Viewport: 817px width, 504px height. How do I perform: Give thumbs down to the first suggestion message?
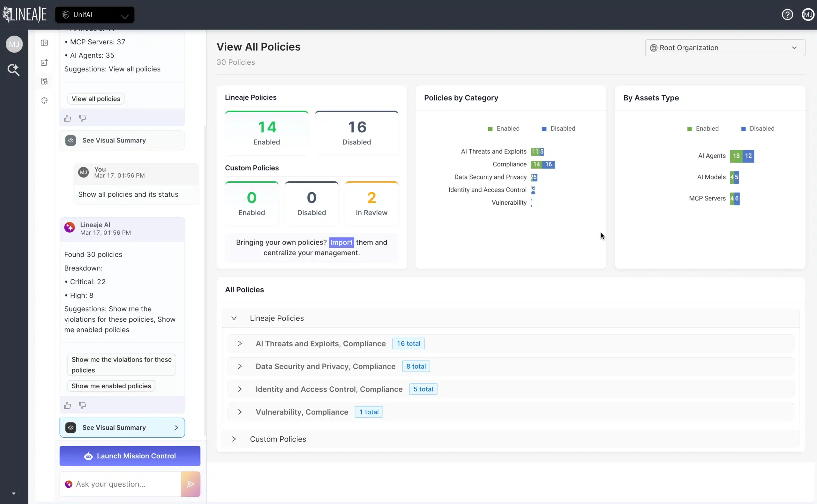point(82,118)
